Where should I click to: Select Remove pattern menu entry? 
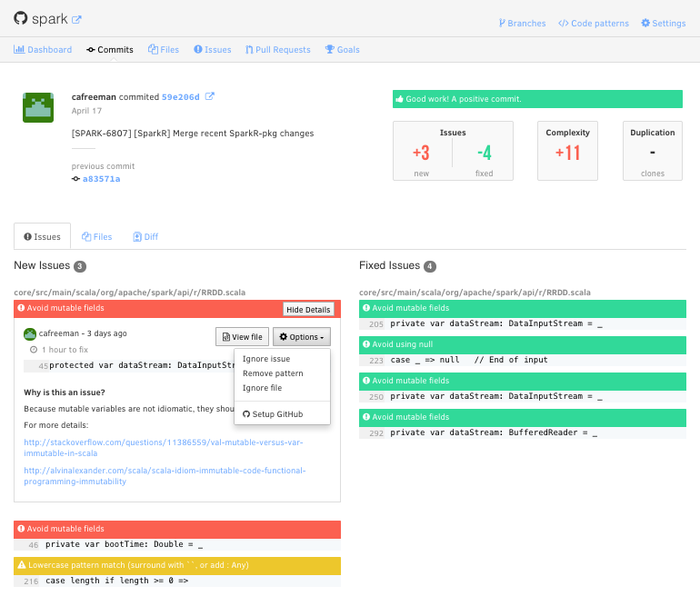273,373
